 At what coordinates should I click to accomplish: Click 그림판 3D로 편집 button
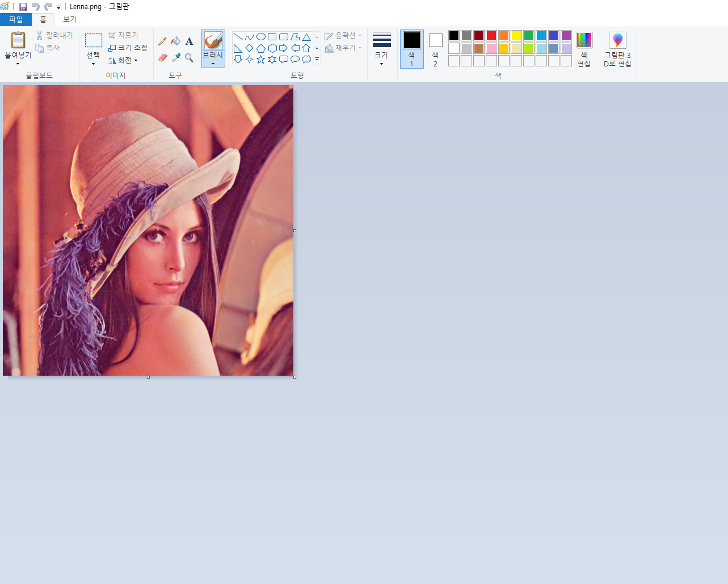618,49
